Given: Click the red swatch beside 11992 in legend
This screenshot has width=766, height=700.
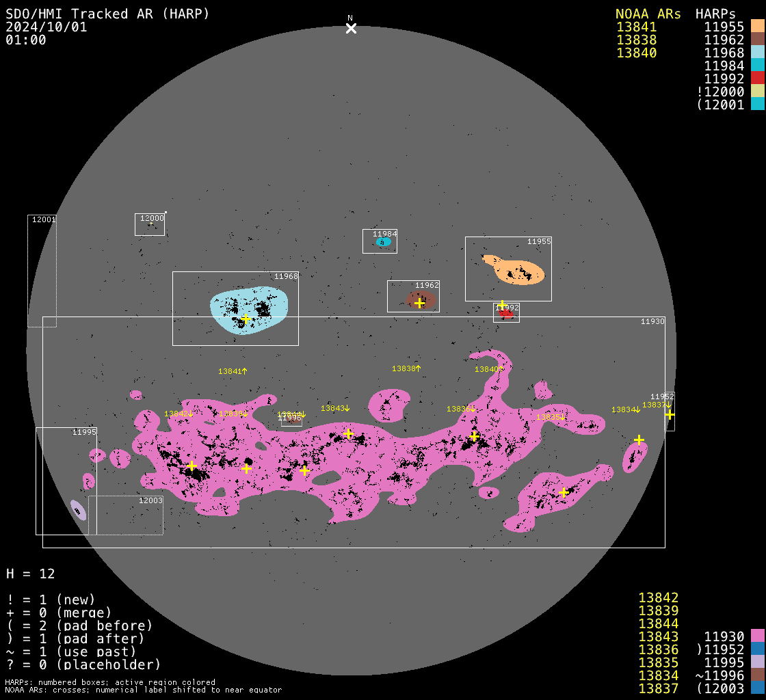Looking at the screenshot, I should [757, 78].
